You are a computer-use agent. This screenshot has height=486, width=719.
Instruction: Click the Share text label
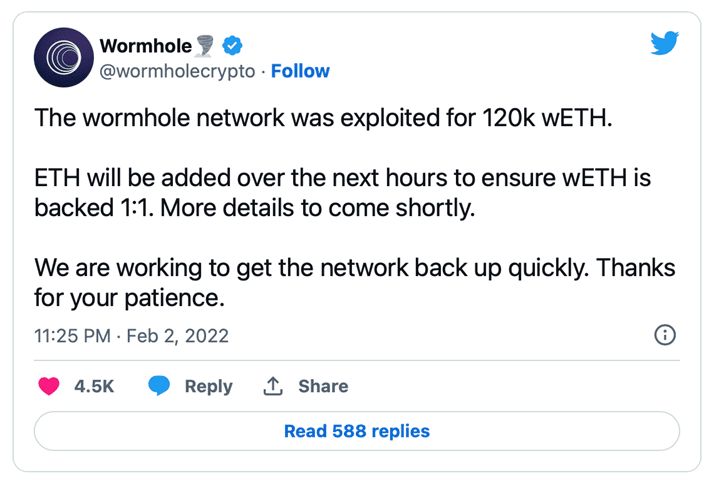pos(323,386)
